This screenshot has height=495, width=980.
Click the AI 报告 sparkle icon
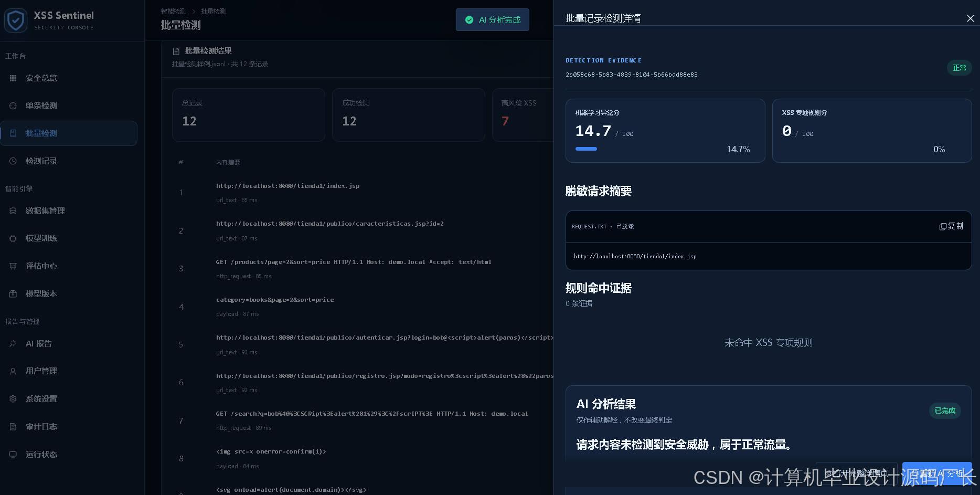pos(13,344)
